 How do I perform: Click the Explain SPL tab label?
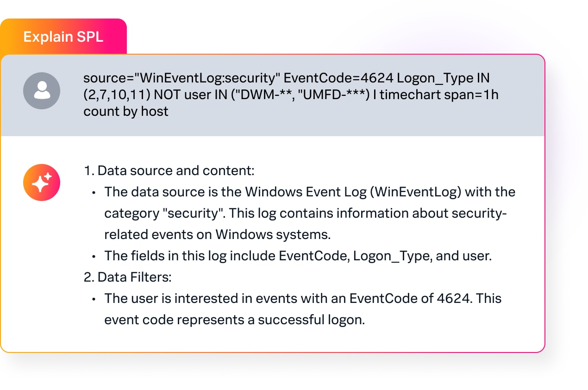point(63,37)
